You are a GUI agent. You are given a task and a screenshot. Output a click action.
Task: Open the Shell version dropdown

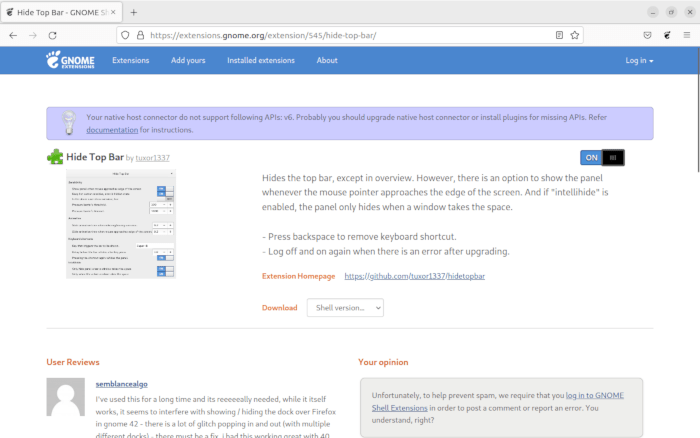tap(345, 308)
